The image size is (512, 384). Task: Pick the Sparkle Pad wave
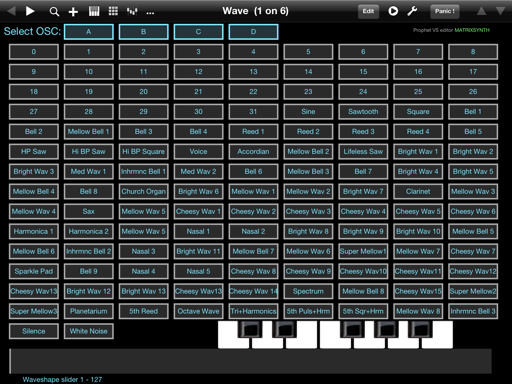pos(34,272)
